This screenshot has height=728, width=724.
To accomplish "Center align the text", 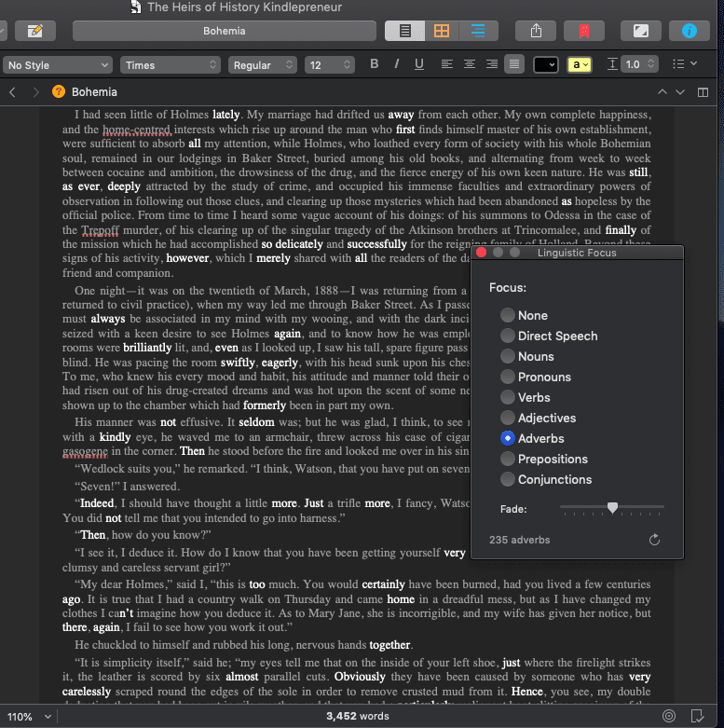I will pyautogui.click(x=470, y=64).
